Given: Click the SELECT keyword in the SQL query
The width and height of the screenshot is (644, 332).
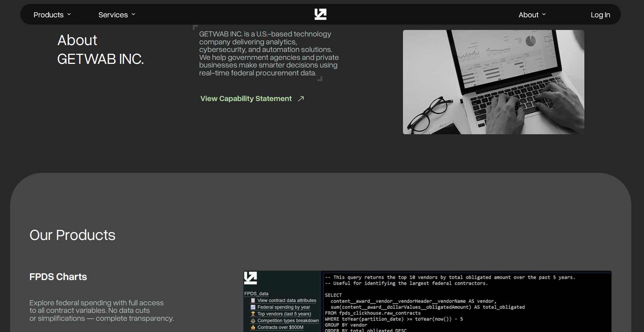Looking at the screenshot, I should [333, 295].
